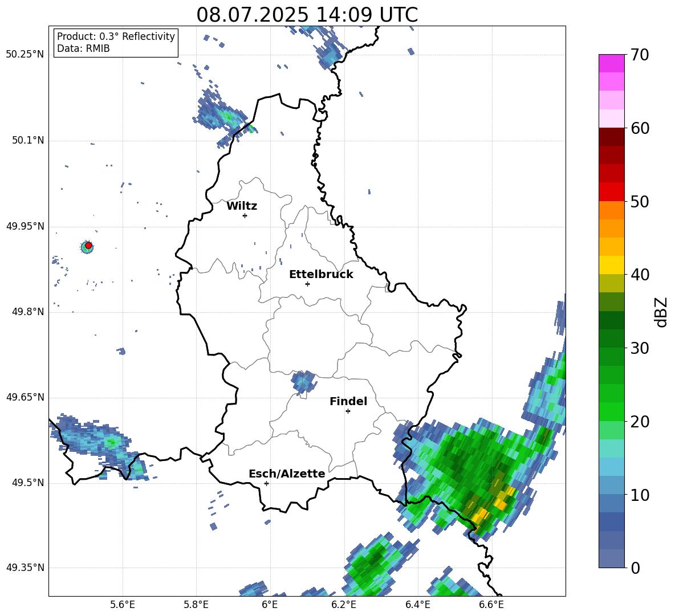Click the 6°E longitude label
Image resolution: width=675 pixels, height=616 pixels.
[270, 605]
